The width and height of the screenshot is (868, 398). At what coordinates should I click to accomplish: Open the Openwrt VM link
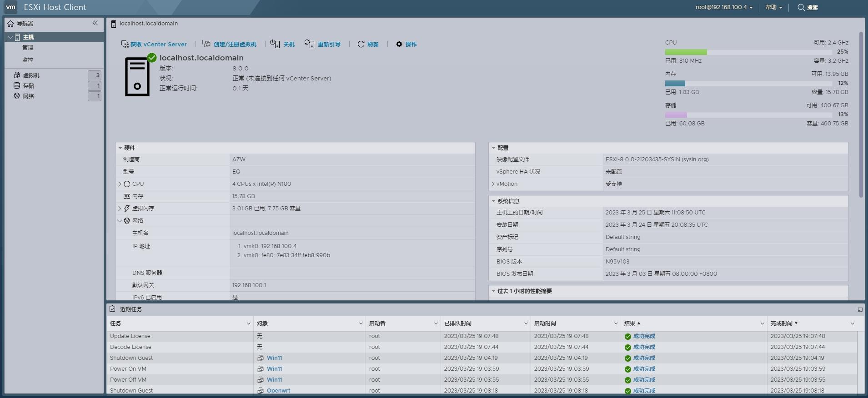[x=278, y=391]
